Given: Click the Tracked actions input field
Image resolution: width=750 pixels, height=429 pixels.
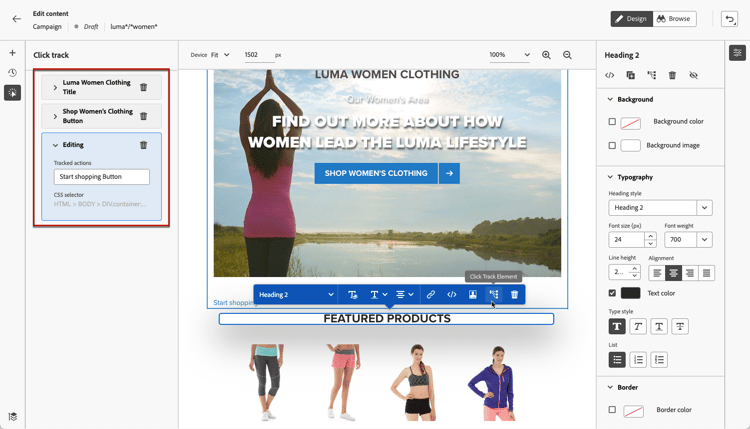Looking at the screenshot, I should [101, 176].
